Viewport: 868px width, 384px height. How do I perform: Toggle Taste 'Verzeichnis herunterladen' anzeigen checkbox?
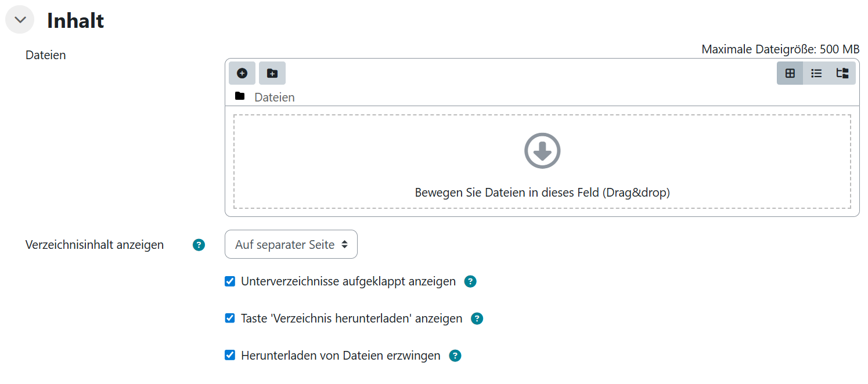230,318
